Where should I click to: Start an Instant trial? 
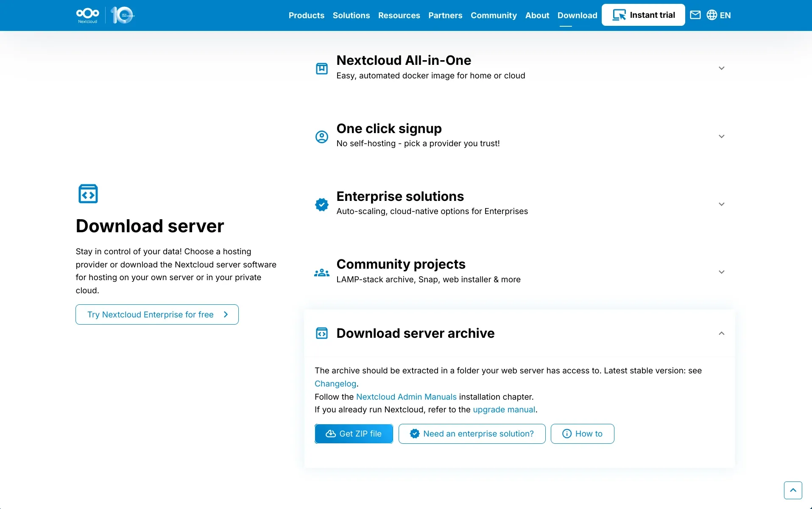[x=643, y=15]
